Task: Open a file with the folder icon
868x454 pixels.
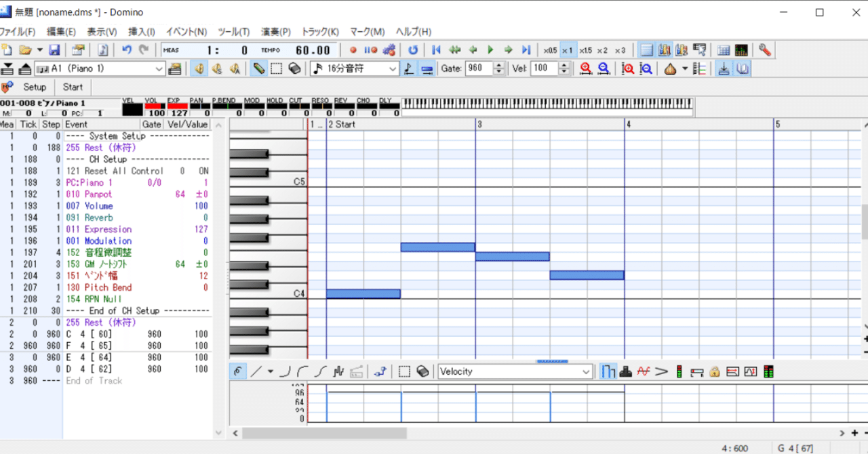Action: click(25, 50)
